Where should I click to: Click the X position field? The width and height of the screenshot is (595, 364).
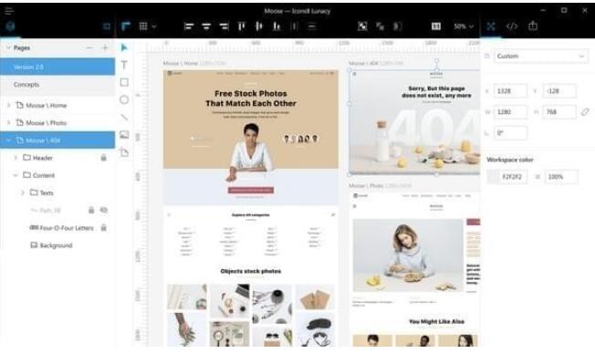pos(510,91)
